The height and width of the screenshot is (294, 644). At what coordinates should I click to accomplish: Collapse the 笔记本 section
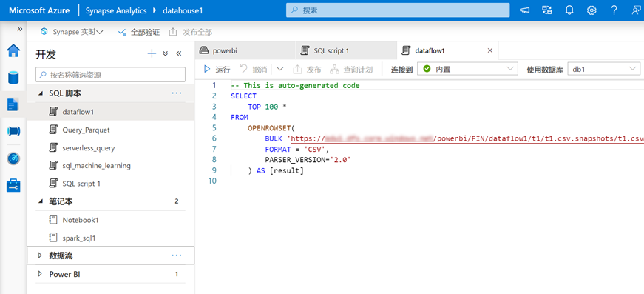pyautogui.click(x=40, y=201)
